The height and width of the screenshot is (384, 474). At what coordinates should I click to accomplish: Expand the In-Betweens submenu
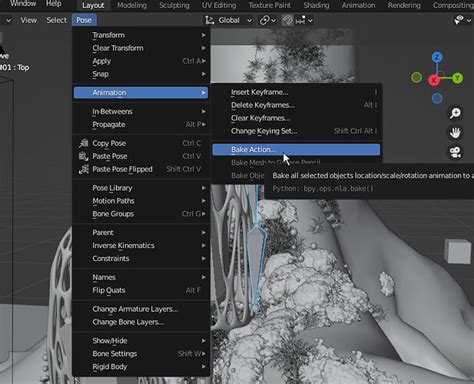point(141,111)
